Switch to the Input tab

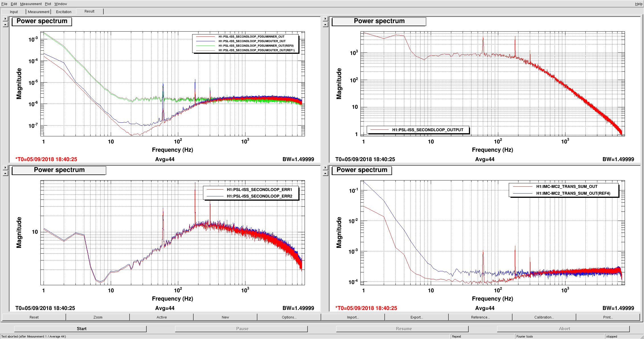(14, 12)
